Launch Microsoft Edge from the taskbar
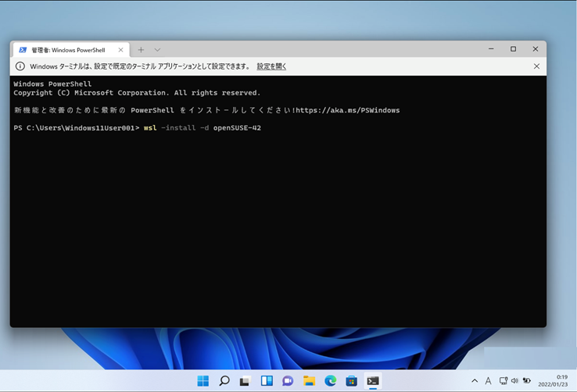This screenshot has width=577, height=392. click(x=330, y=381)
